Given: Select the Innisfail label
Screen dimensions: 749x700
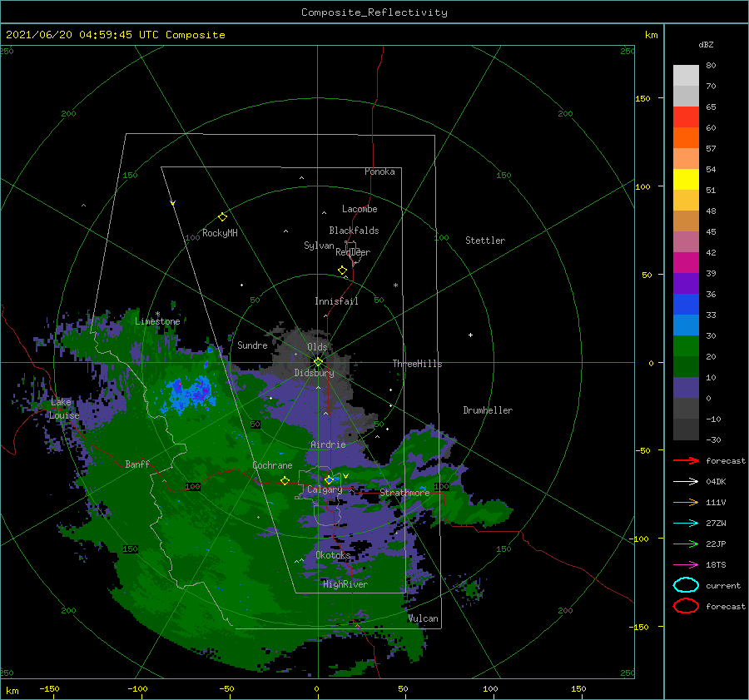Looking at the screenshot, I should click(336, 301).
